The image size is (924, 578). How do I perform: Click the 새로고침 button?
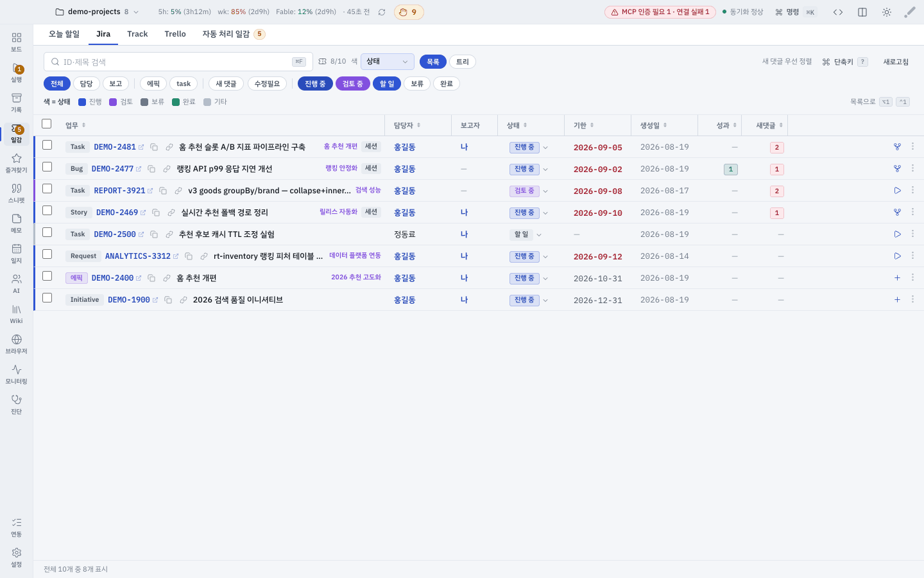pyautogui.click(x=896, y=62)
